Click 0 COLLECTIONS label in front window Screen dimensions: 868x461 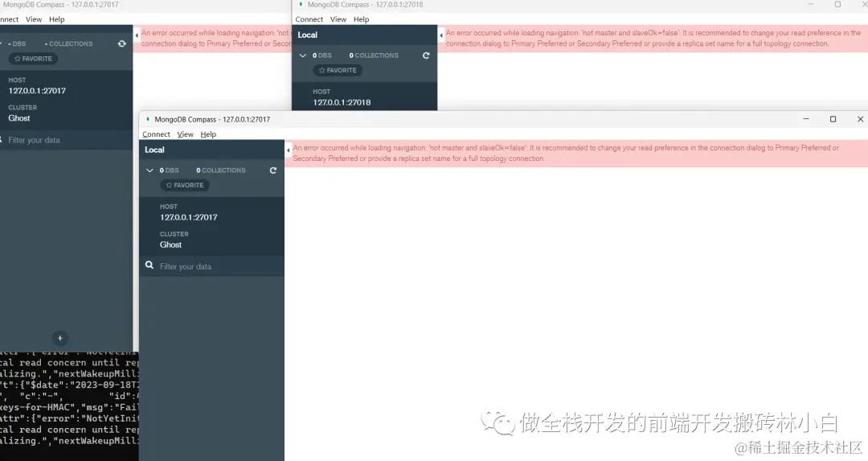[x=221, y=170]
